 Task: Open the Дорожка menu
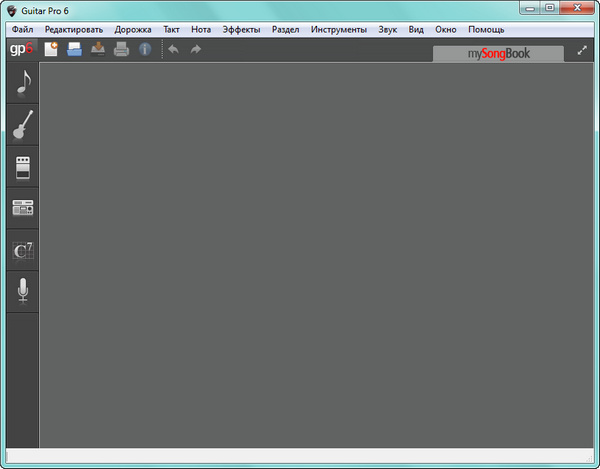point(133,29)
